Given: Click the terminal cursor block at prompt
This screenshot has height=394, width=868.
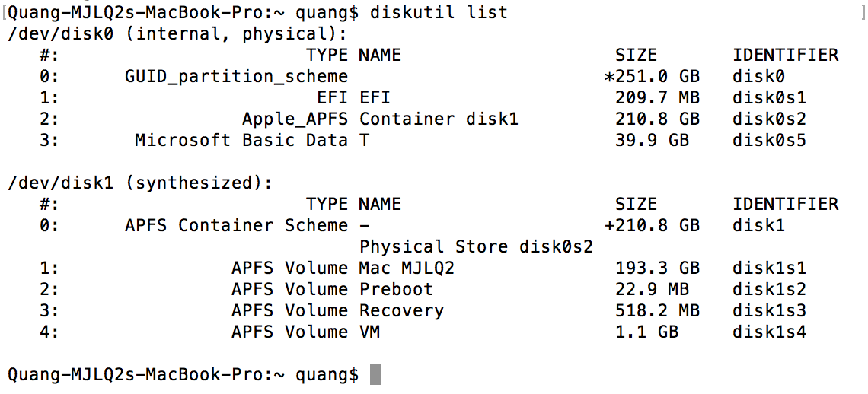Looking at the screenshot, I should click(x=375, y=374).
